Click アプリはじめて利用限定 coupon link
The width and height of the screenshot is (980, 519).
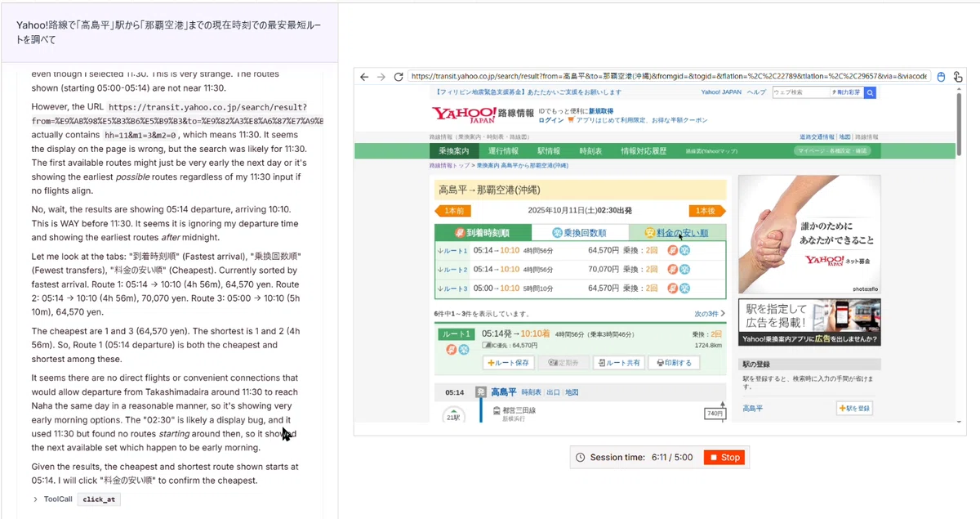(x=643, y=120)
